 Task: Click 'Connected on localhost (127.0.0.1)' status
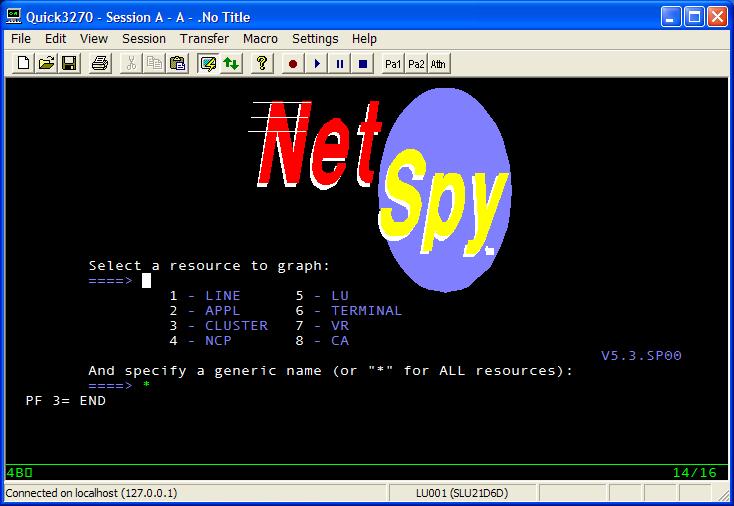point(91,493)
